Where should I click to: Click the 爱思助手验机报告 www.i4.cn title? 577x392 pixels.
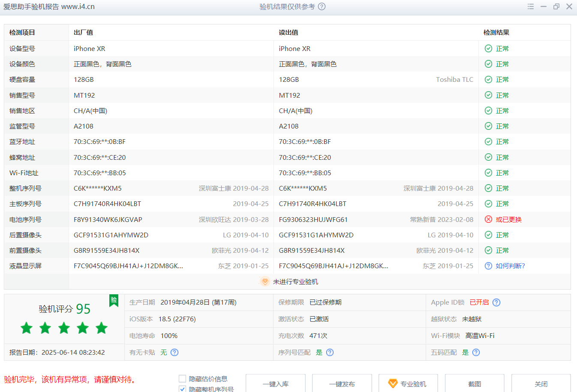point(49,6)
